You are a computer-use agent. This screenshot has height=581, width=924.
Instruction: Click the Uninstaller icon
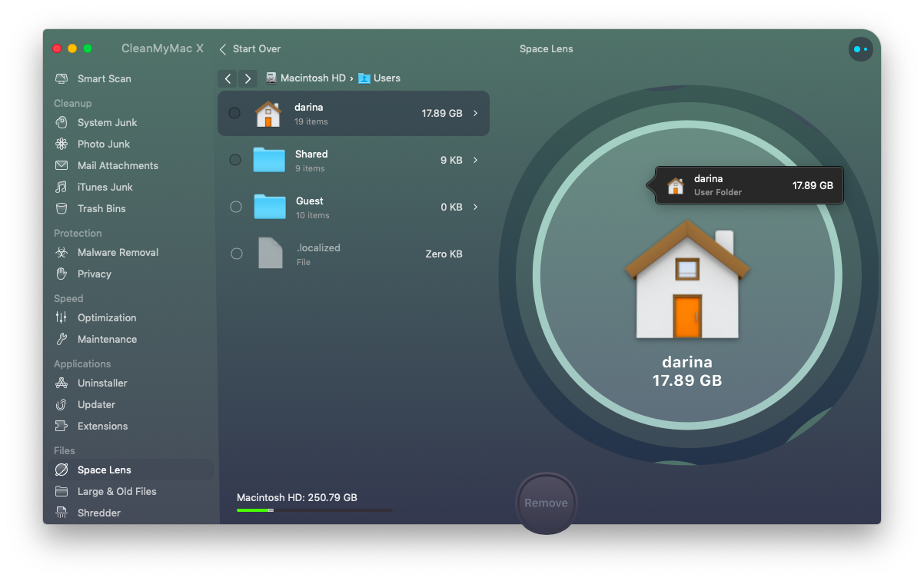tap(61, 383)
